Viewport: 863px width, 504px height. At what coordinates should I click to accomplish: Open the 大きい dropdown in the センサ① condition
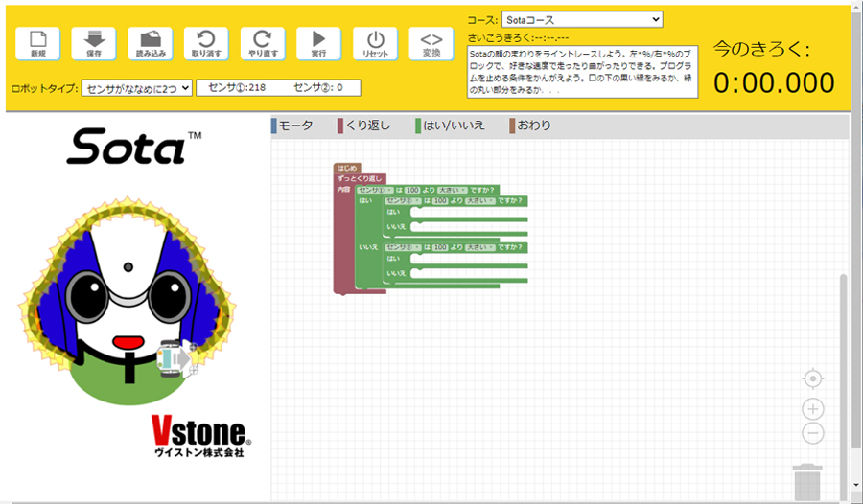pos(453,190)
